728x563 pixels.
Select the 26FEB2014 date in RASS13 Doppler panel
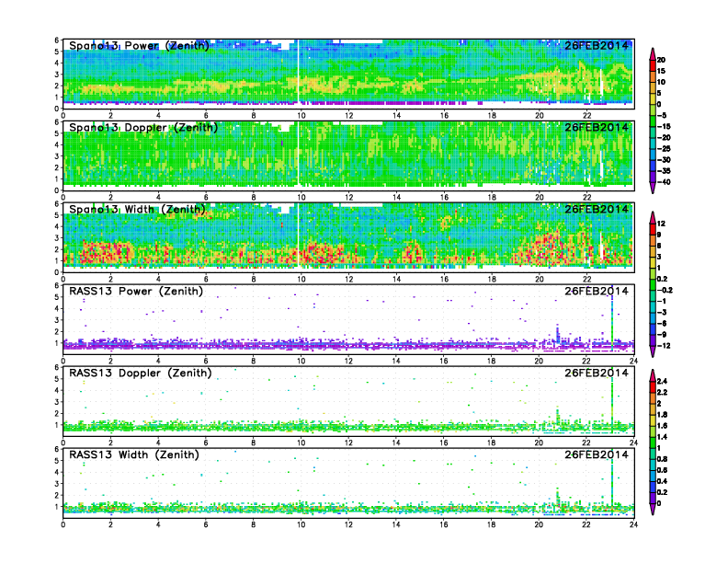pyautogui.click(x=597, y=373)
